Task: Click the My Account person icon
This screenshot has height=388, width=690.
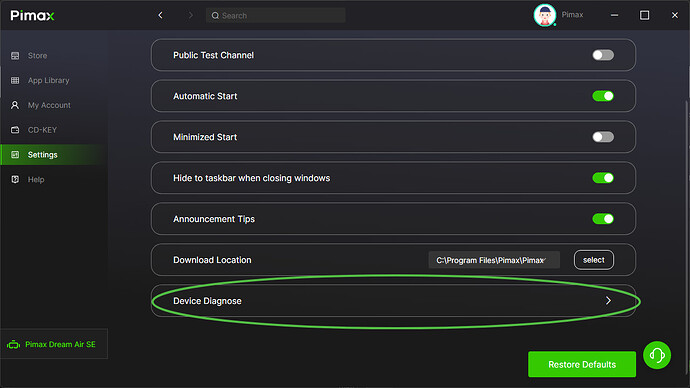Action: [15, 105]
